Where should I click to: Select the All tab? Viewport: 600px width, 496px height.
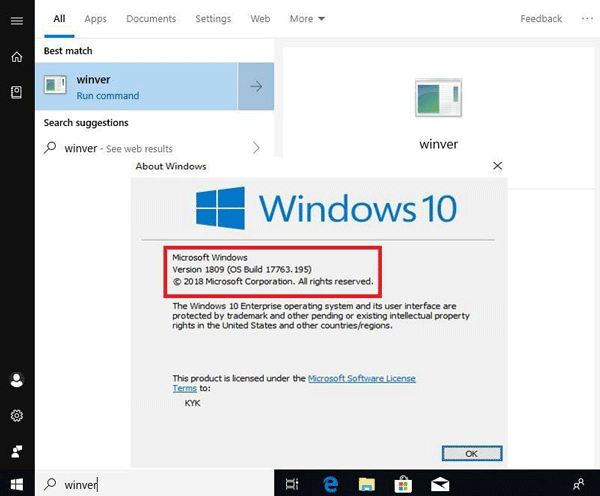59,19
